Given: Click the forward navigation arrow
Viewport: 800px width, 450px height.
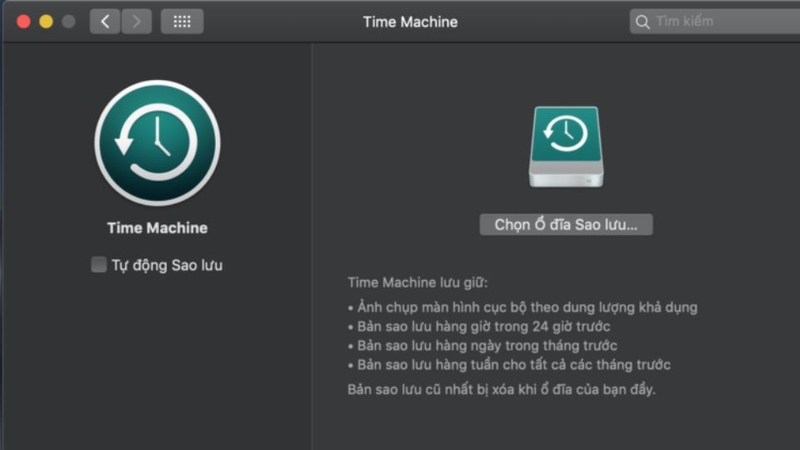Looking at the screenshot, I should point(136,21).
